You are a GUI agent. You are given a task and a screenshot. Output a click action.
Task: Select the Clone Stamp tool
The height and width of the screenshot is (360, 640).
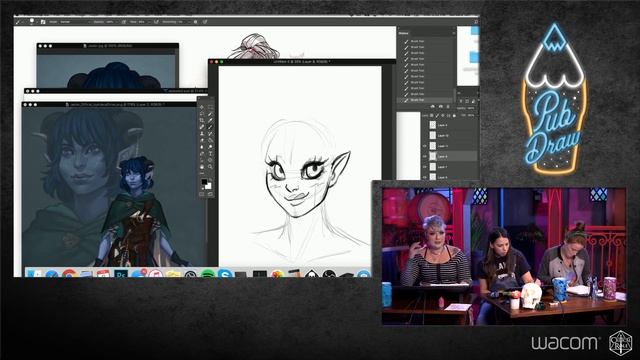click(x=202, y=133)
